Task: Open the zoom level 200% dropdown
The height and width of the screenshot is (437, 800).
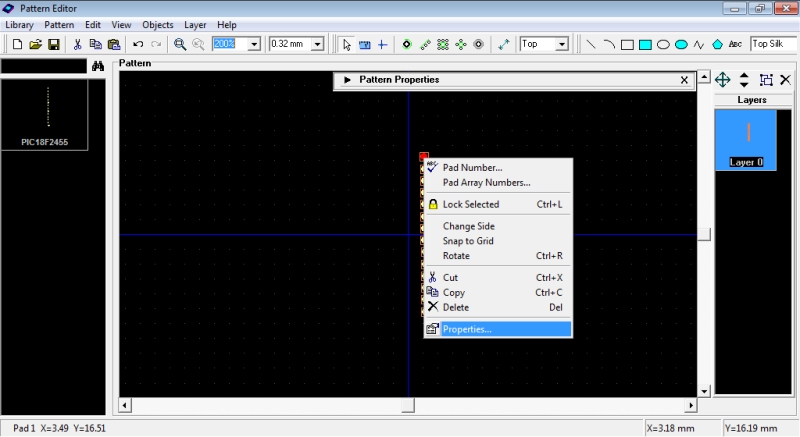Action: click(254, 44)
